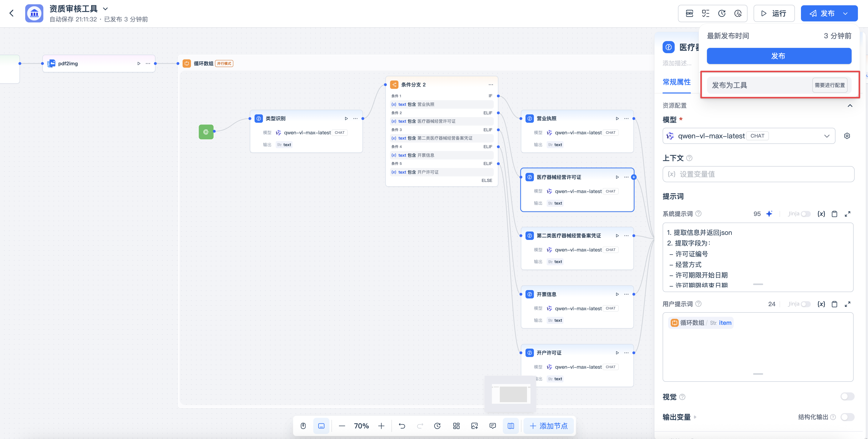
Task: Click the organize nodes grid icon
Action: pyautogui.click(x=456, y=426)
